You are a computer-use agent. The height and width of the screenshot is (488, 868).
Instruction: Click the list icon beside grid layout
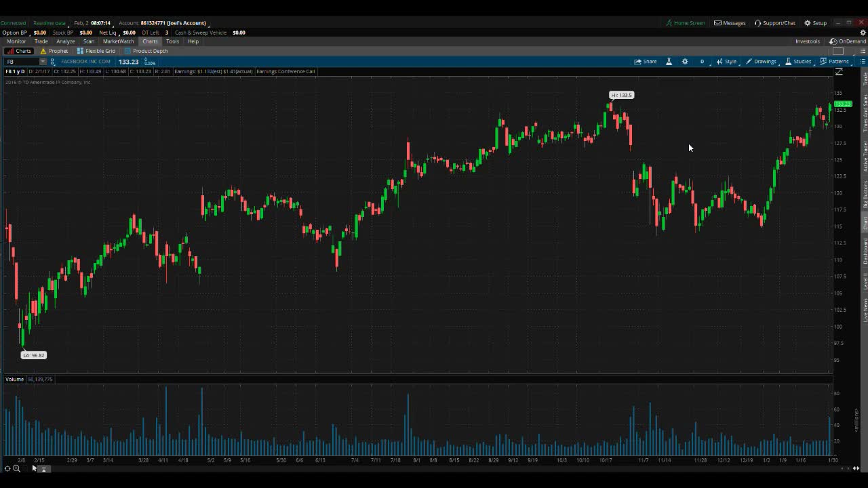pyautogui.click(x=863, y=52)
